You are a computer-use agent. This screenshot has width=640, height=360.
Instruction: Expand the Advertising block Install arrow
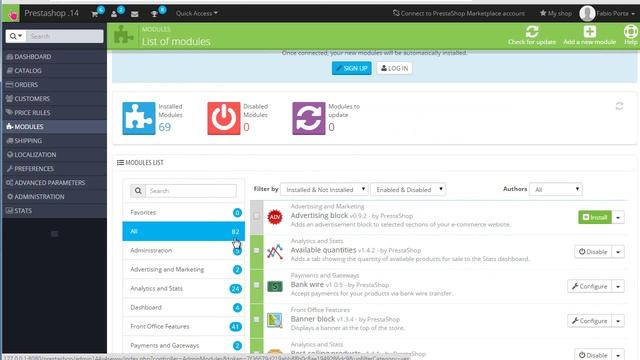tap(618, 218)
